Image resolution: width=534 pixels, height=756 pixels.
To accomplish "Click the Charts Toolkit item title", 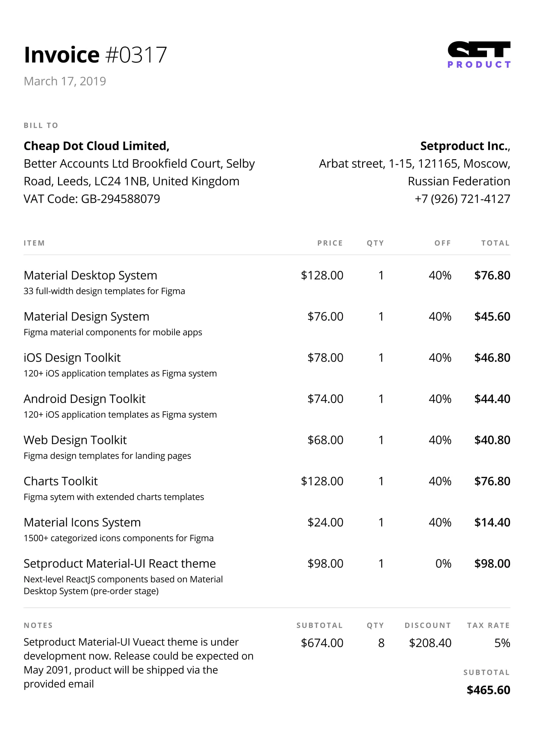I will point(60,481).
